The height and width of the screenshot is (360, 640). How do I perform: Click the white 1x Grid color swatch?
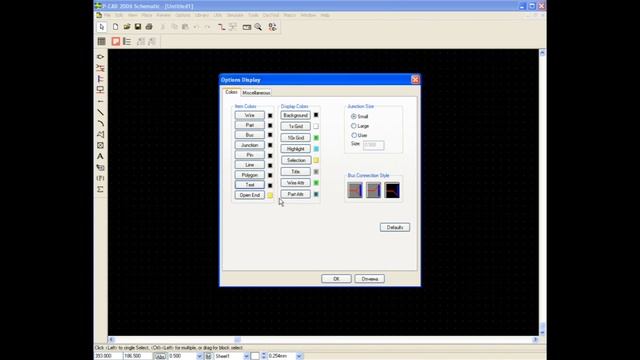tap(316, 127)
